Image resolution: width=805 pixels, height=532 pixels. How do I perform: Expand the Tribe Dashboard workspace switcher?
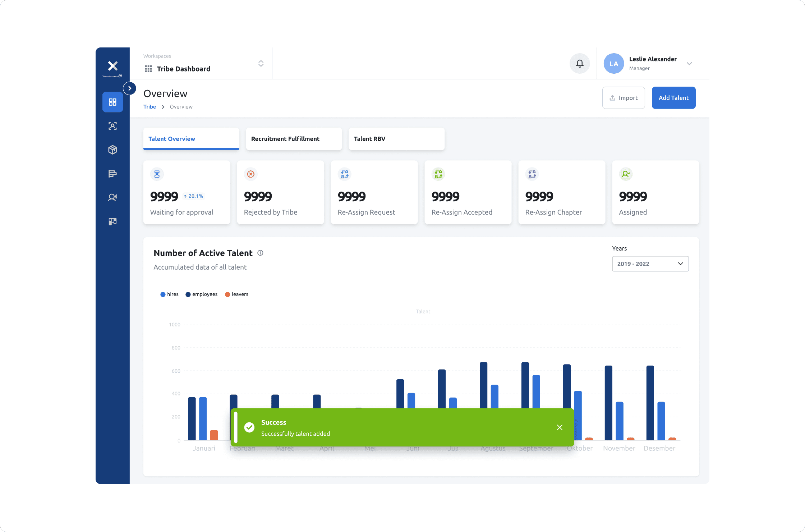pos(261,64)
